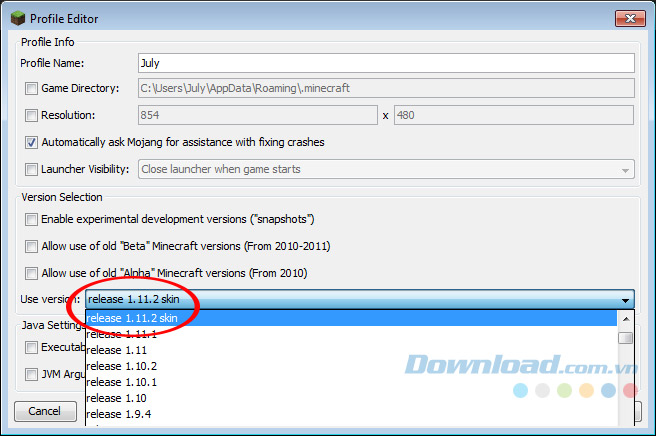
Task: Enable the Launcher Visibility checkbox
Action: tap(31, 169)
